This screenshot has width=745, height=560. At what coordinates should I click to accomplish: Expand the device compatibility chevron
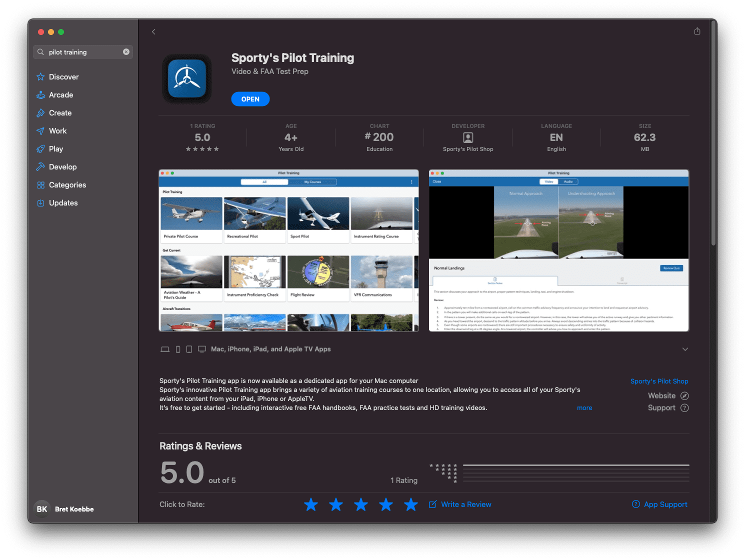tap(685, 349)
